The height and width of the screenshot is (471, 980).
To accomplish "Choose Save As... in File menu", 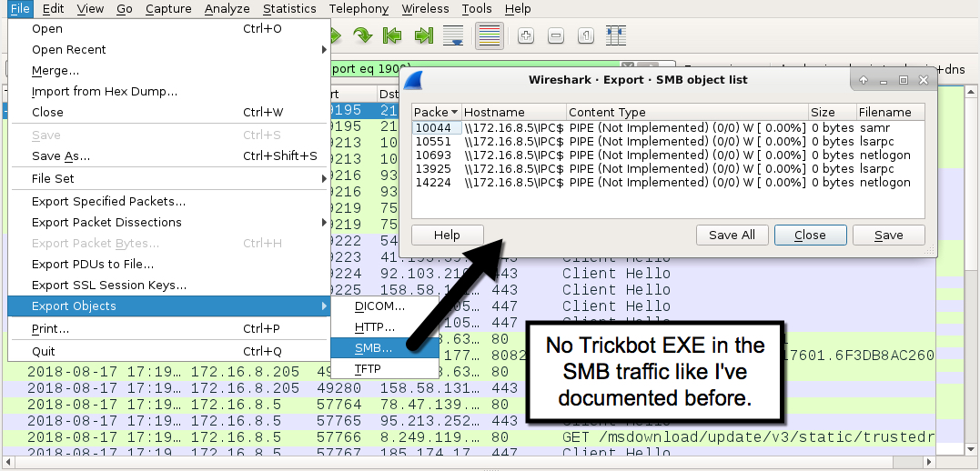I will (x=168, y=156).
